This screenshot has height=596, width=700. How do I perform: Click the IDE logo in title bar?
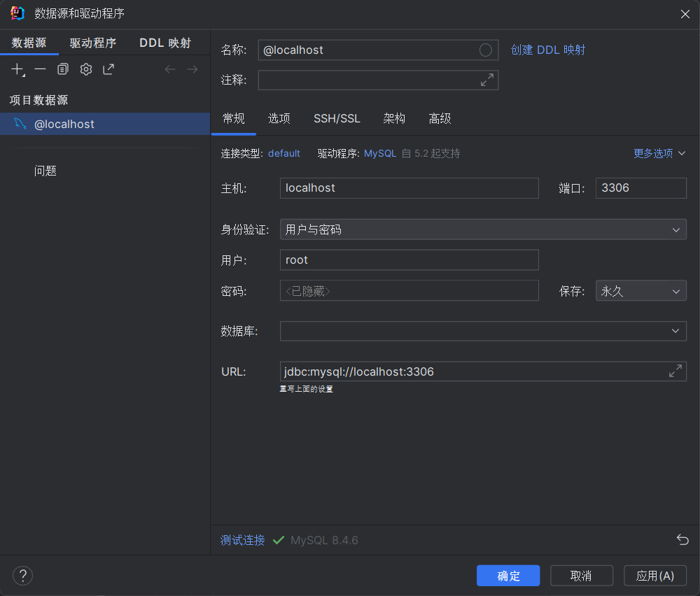[x=17, y=13]
